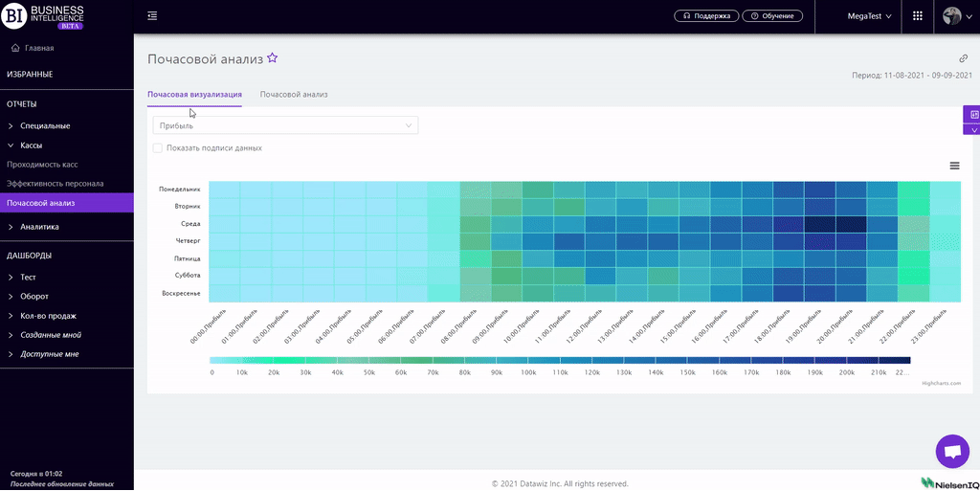Open the MegaTest client dropdown
Image resolution: width=980 pixels, height=491 pixels.
pyautogui.click(x=869, y=16)
